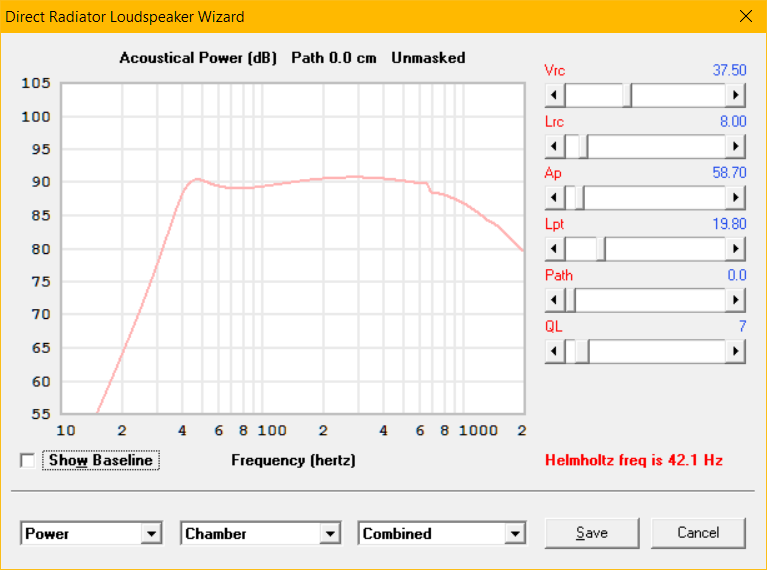Click the Lpt slider thumb
Screen dimensions: 767x570
pos(601,249)
